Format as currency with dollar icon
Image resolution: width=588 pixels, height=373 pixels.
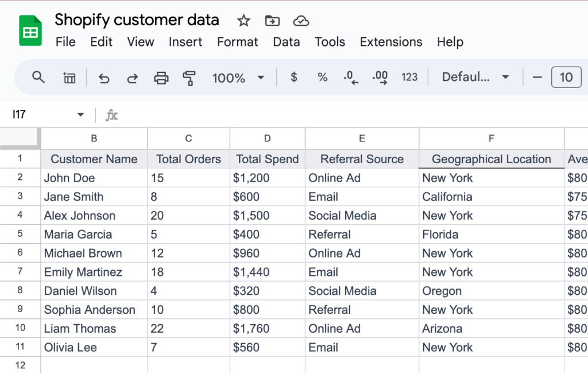coord(294,78)
